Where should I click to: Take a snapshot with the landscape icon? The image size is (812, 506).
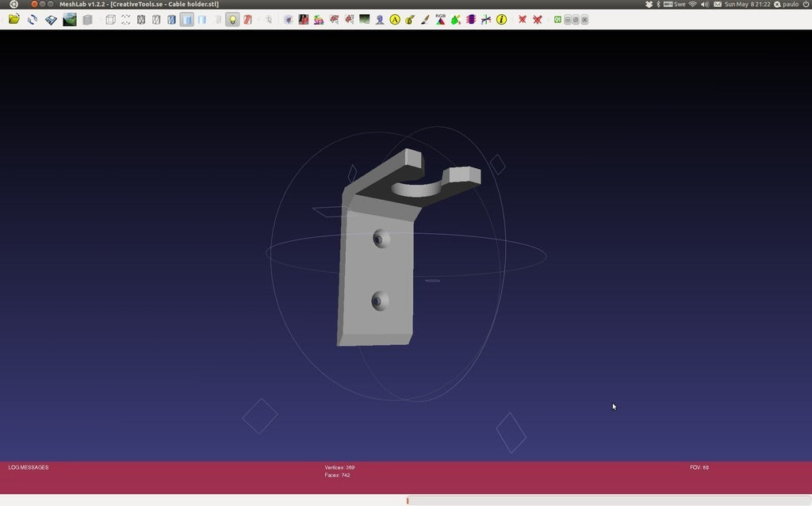click(70, 19)
